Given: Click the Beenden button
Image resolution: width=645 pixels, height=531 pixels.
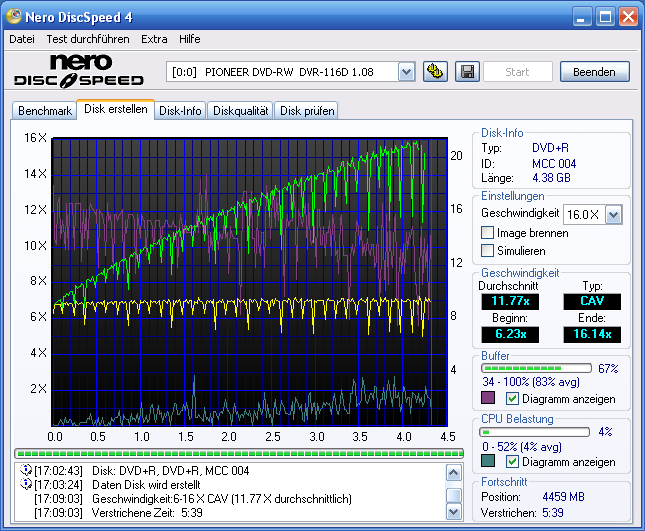Looking at the screenshot, I should [x=594, y=72].
